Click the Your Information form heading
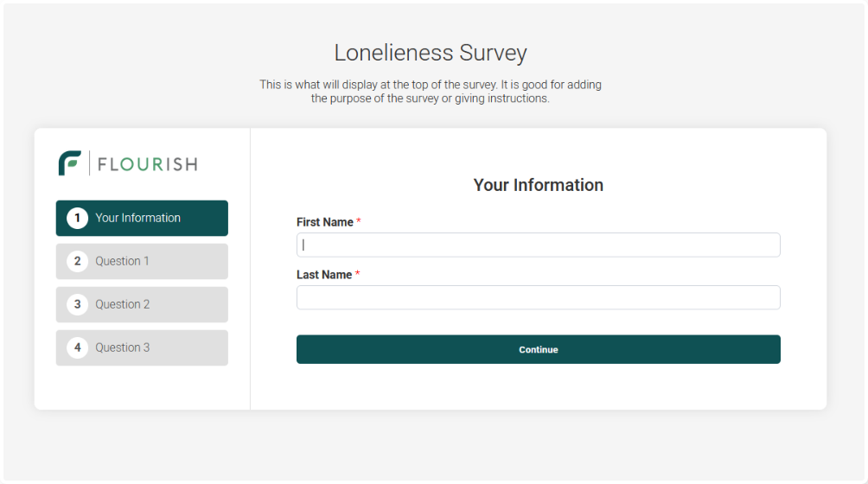The image size is (868, 484). point(538,185)
